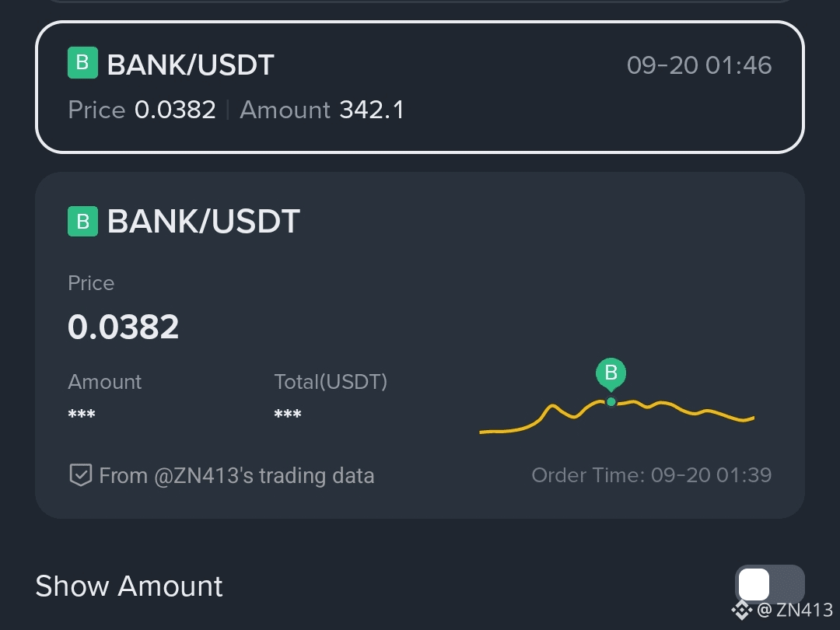Click the hidden Total(USDT) asterisks
The width and height of the screenshot is (840, 630).
pyautogui.click(x=288, y=414)
